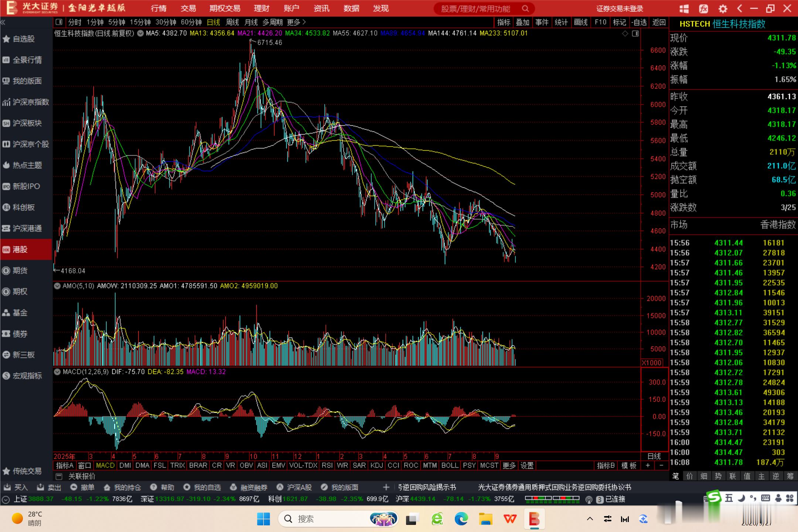Click the 返回 button
The image size is (798, 532).
[659, 22]
